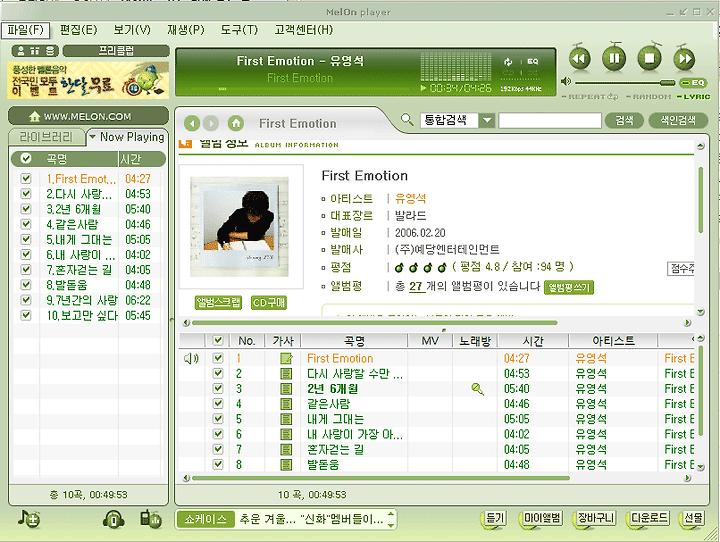
Task: Open the 재생(P) menu
Action: (x=186, y=30)
